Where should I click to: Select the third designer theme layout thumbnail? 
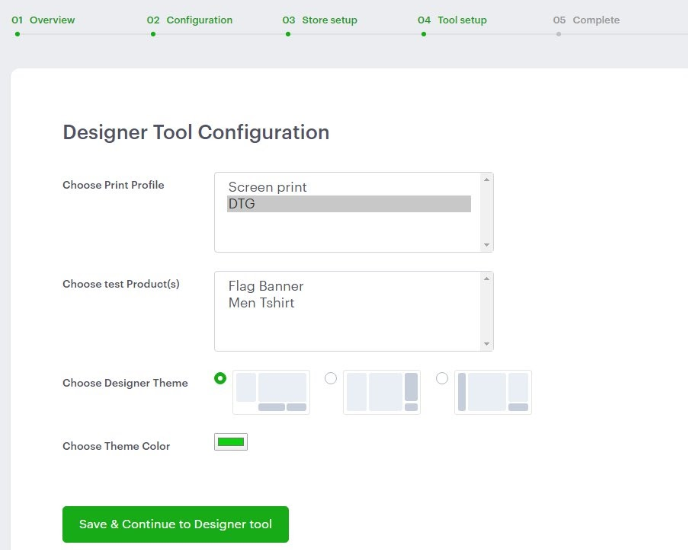click(x=493, y=392)
